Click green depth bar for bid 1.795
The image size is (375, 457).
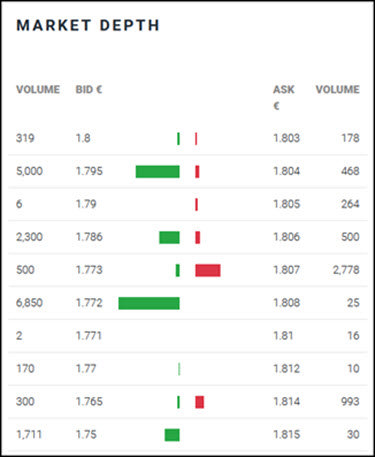pyautogui.click(x=158, y=172)
